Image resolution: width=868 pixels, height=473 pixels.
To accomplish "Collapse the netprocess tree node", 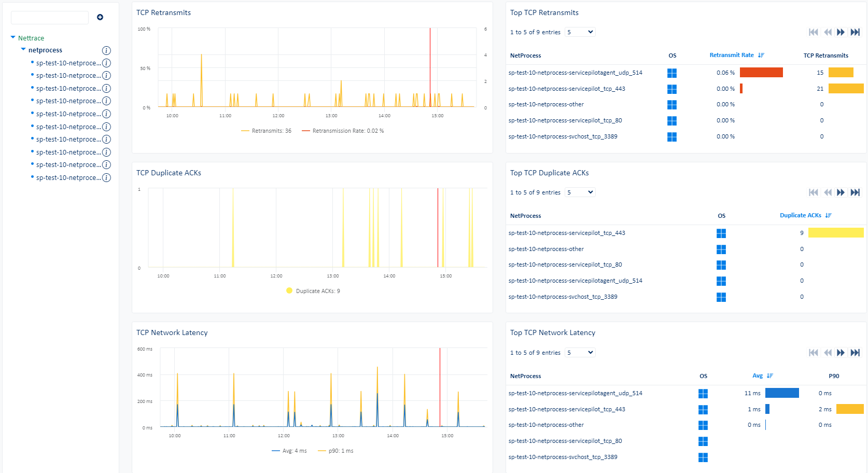I will pyautogui.click(x=23, y=50).
